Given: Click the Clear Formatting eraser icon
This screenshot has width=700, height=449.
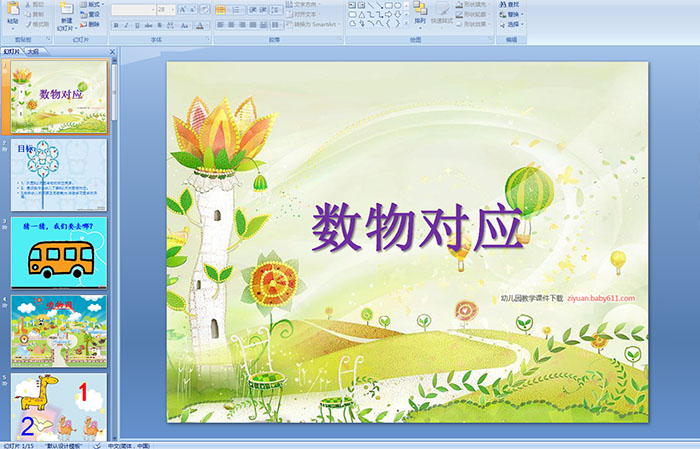Looking at the screenshot, I should click(x=205, y=9).
